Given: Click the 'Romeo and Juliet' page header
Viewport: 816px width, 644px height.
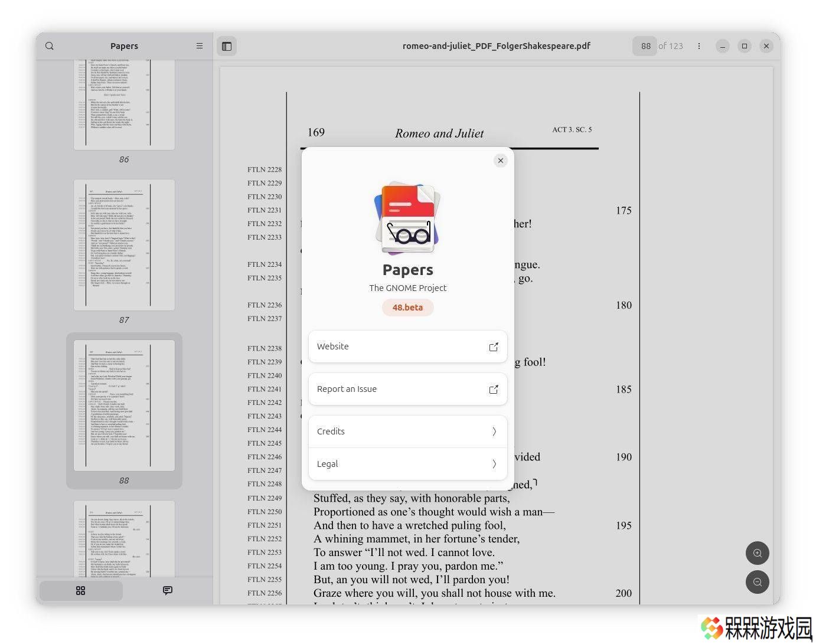Looking at the screenshot, I should coord(439,133).
